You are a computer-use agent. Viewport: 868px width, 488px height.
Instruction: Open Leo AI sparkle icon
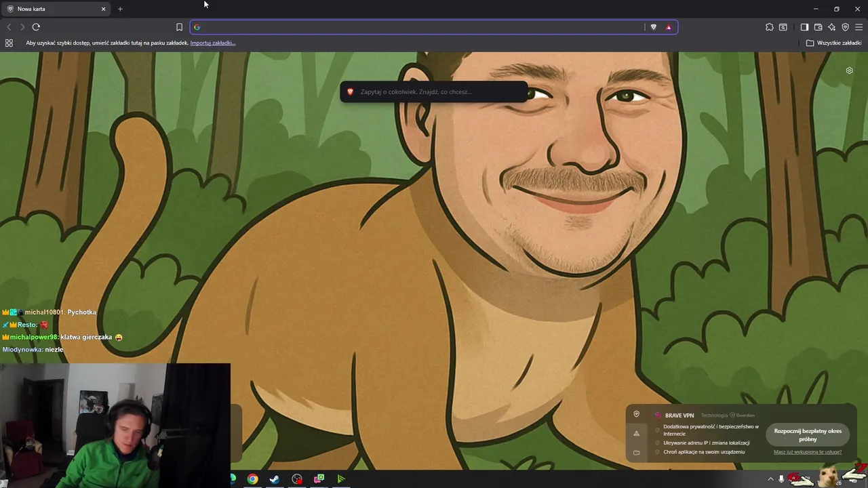pos(832,27)
